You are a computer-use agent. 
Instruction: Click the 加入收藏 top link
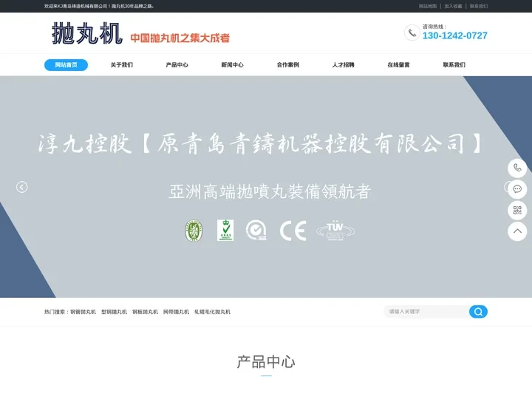coord(453,6)
